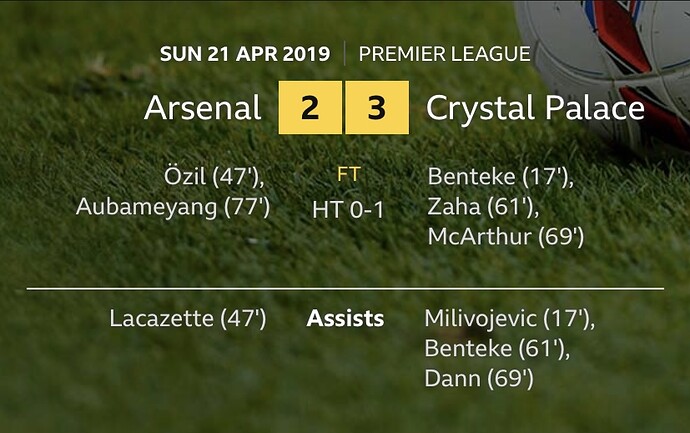Click Arsenal's score of 2
Viewport: 690px width, 433px height.
(310, 108)
